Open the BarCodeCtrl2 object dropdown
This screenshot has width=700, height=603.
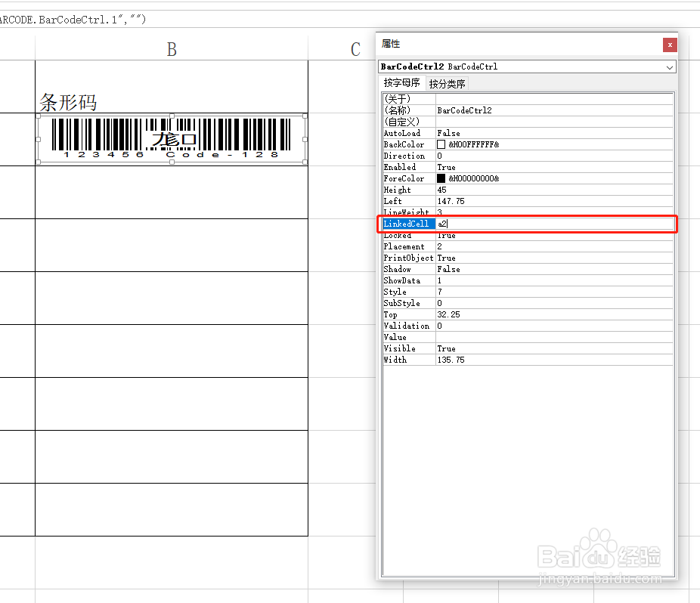pos(669,67)
